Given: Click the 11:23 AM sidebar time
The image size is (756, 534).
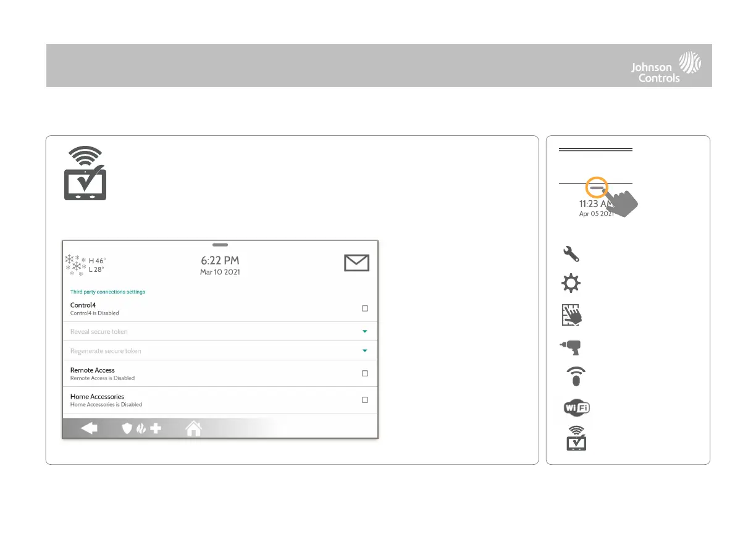Looking at the screenshot, I should [x=596, y=204].
